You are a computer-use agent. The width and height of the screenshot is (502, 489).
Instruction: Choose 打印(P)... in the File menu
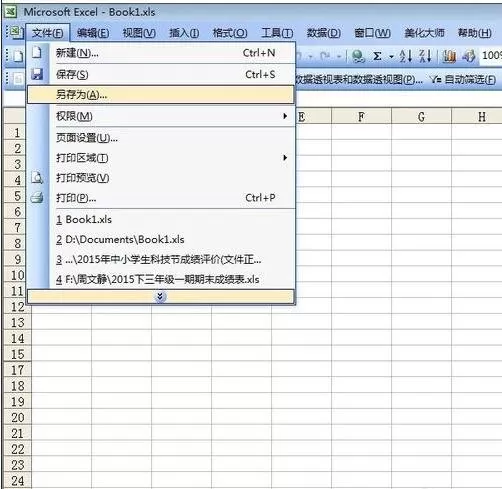[161, 198]
